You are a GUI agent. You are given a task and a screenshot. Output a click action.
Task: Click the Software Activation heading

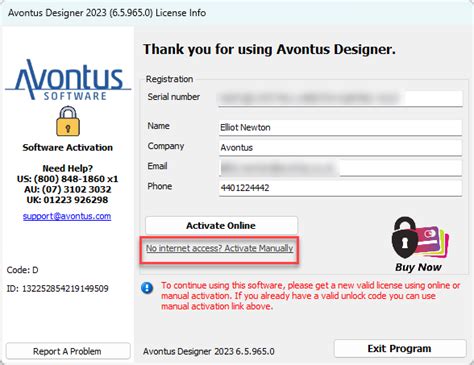68,148
